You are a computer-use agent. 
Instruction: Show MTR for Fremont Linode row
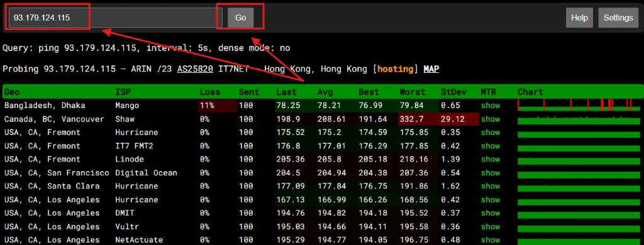pos(491,159)
